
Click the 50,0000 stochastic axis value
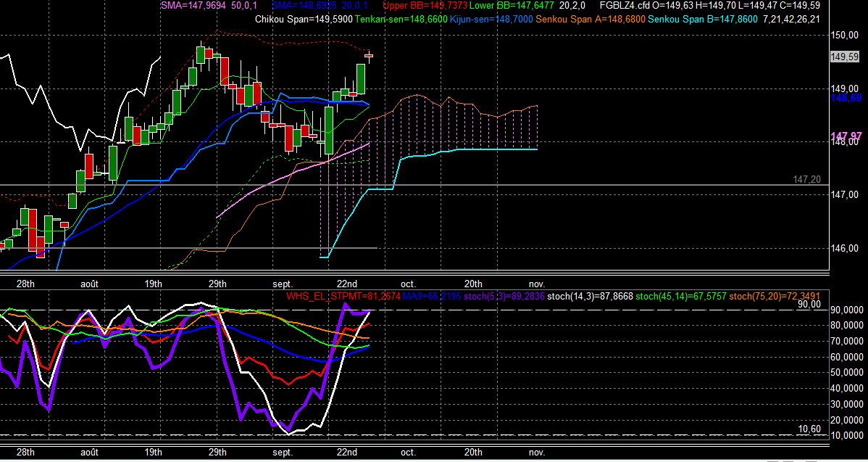(846, 373)
